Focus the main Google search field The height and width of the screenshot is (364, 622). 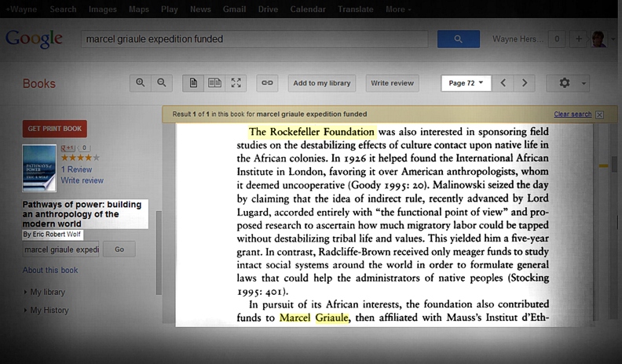pyautogui.click(x=254, y=38)
